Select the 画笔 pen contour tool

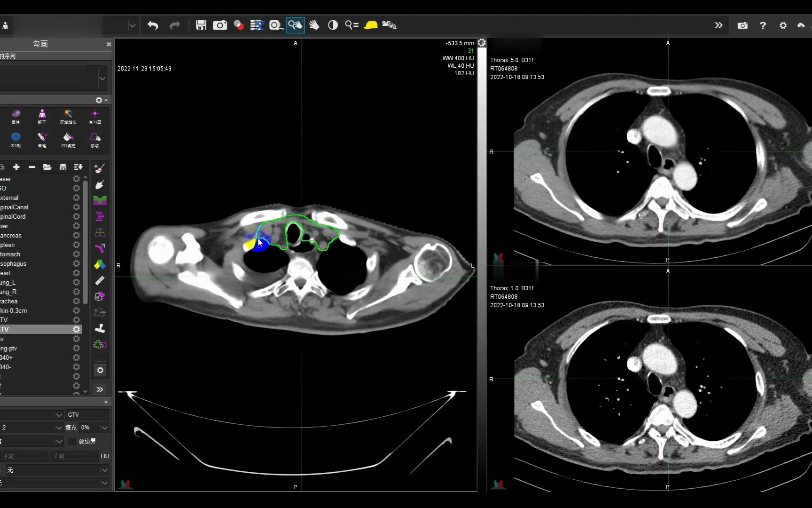pos(42,140)
